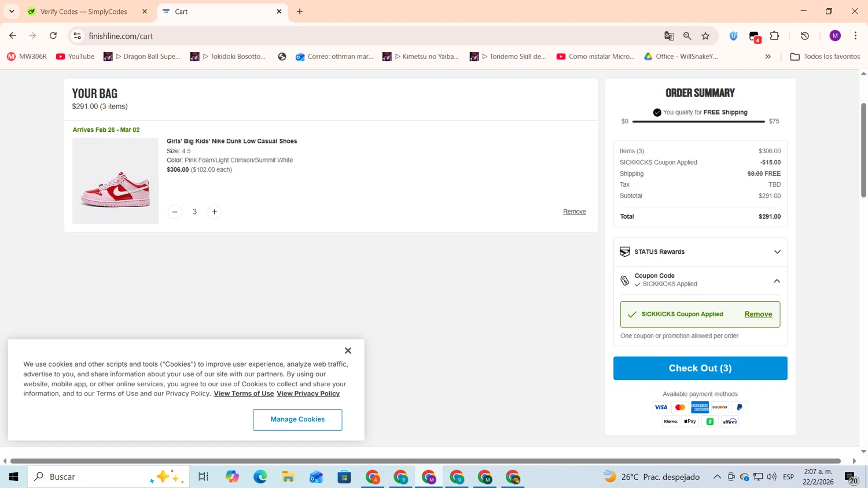Click the STATUS Rewards logo icon
Screen dimensions: 868x488
click(x=625, y=252)
